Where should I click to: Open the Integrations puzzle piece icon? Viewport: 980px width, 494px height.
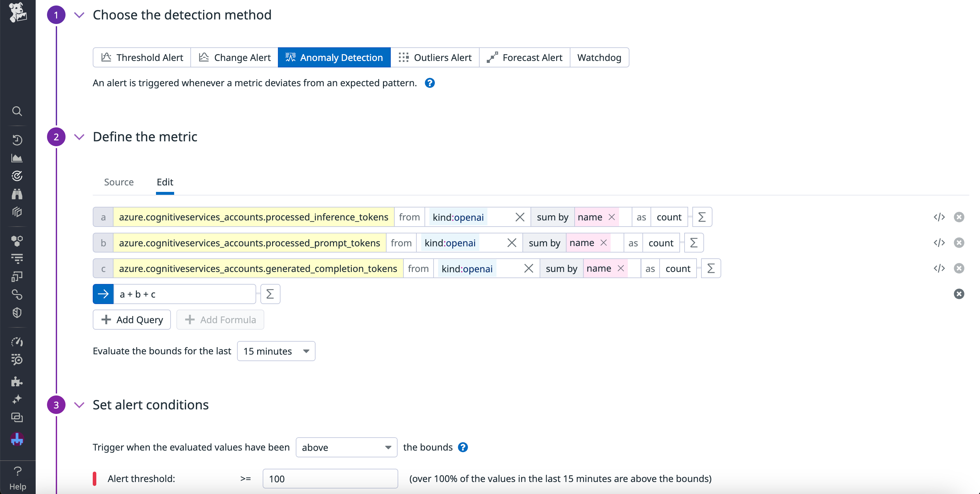tap(17, 382)
